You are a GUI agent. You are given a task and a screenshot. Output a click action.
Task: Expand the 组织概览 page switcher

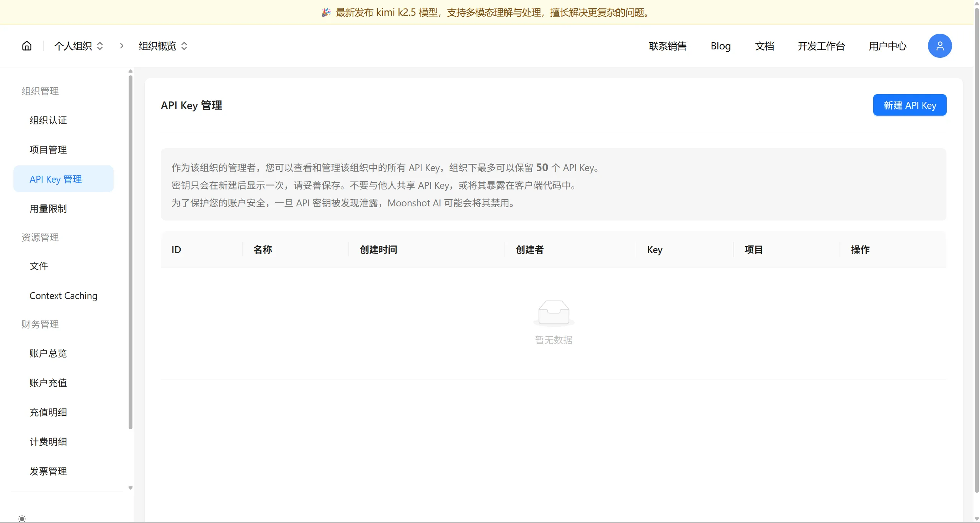pos(163,46)
